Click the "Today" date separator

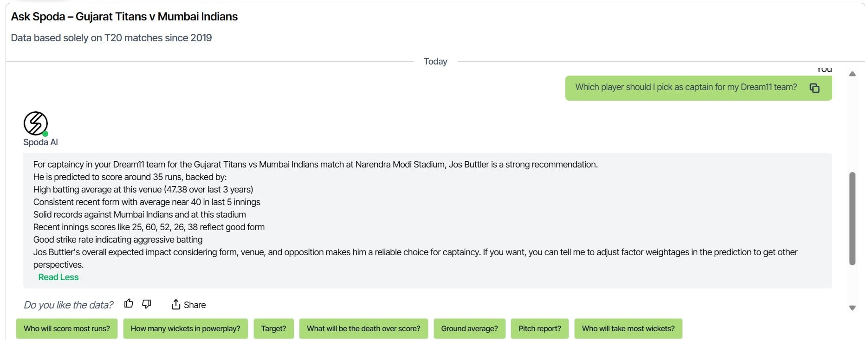tap(435, 62)
